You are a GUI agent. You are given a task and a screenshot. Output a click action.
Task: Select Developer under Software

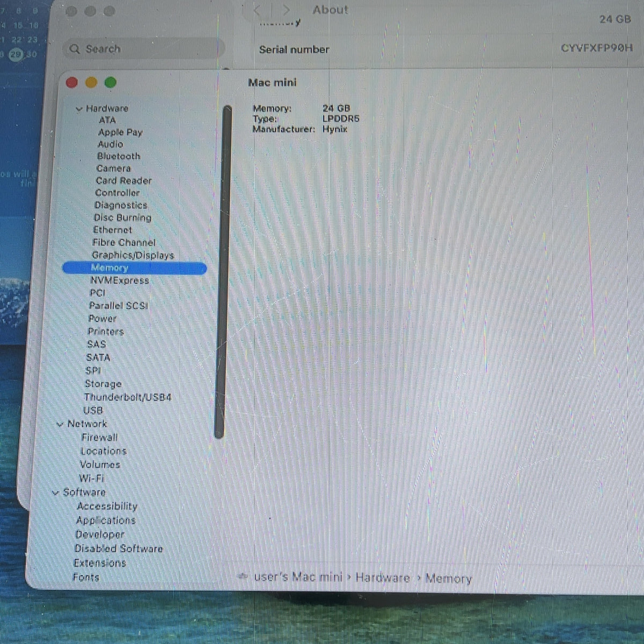[100, 535]
